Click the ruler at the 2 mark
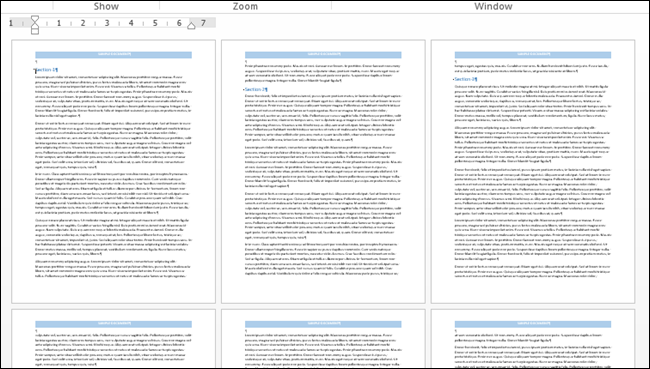This screenshot has width=650, height=369. 83,23
